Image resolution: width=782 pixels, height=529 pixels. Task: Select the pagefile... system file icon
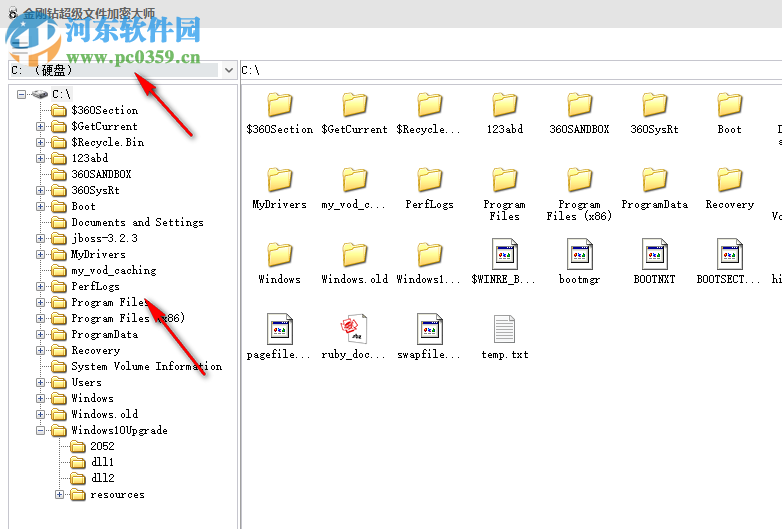(280, 329)
